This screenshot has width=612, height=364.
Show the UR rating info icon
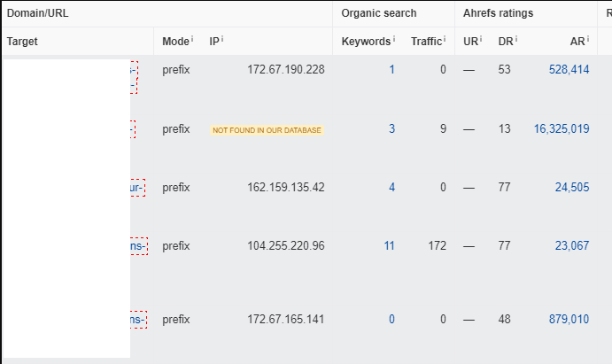coord(481,38)
